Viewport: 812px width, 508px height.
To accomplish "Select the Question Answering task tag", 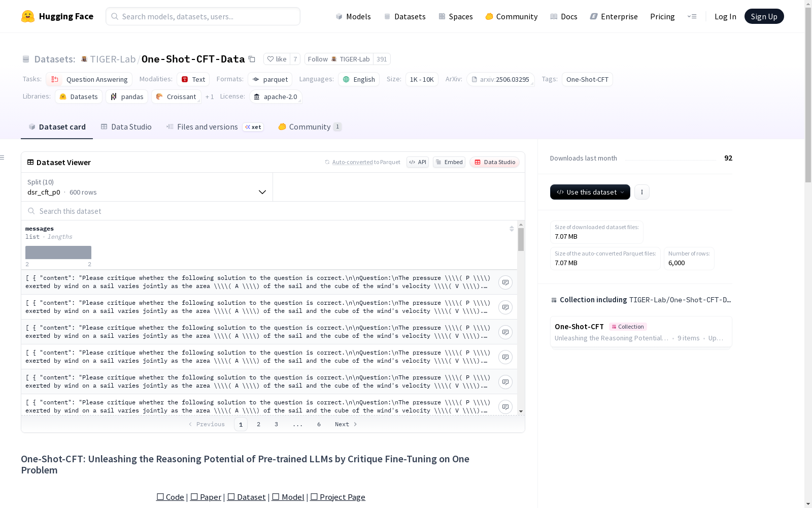I will [89, 79].
